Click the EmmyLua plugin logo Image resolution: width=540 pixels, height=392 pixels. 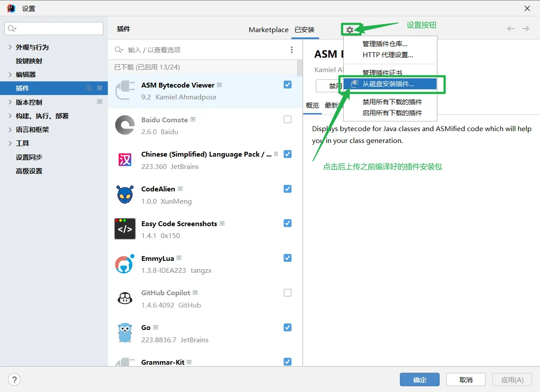(125, 264)
